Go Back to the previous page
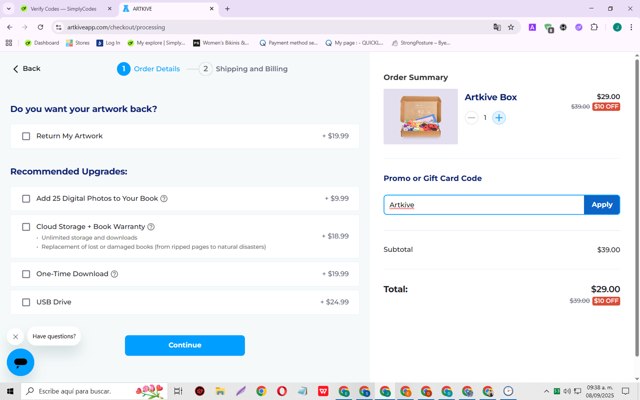This screenshot has height=400, width=640. point(27,69)
